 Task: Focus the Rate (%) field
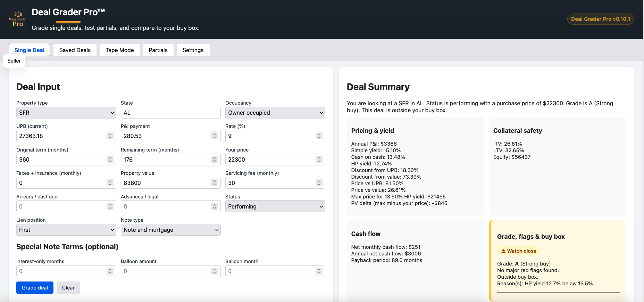(x=275, y=136)
